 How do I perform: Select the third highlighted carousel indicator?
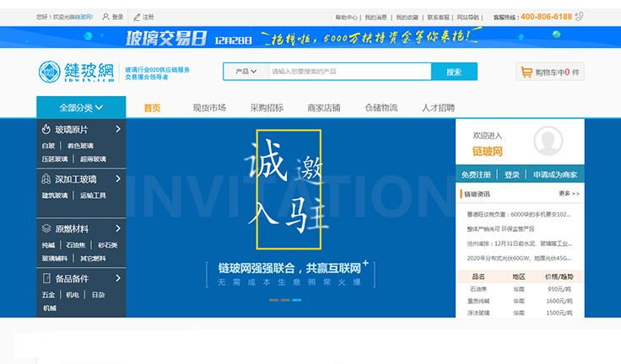[297, 300]
